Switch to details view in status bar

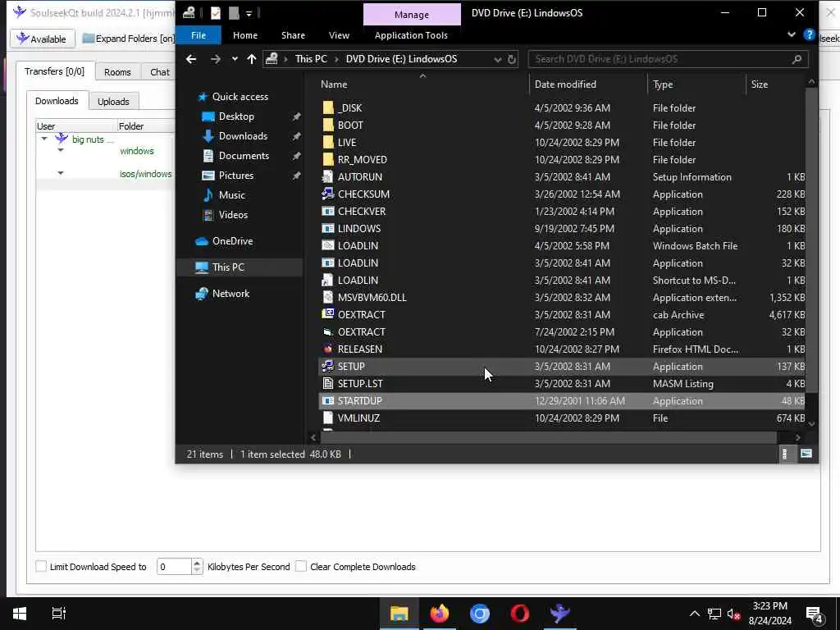785,454
